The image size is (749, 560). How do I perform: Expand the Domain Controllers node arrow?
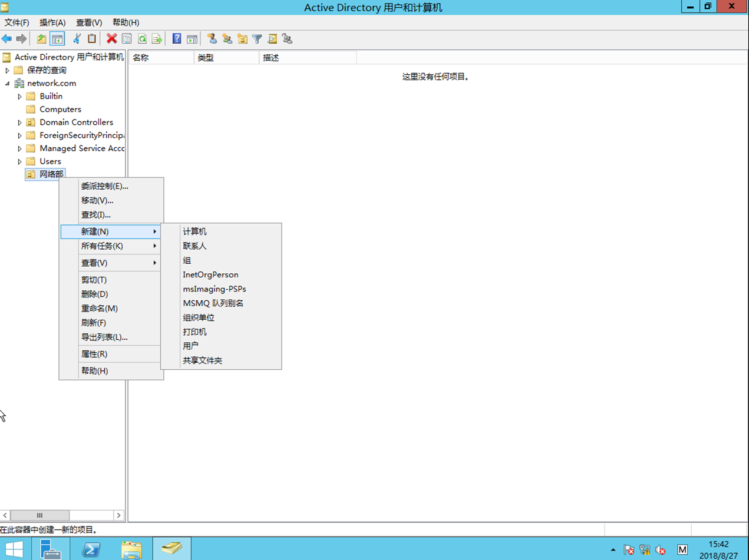tap(19, 122)
